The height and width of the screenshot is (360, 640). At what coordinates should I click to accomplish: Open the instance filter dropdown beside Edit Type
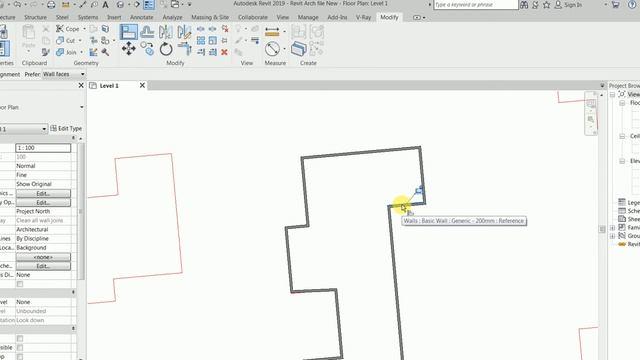coord(44,129)
